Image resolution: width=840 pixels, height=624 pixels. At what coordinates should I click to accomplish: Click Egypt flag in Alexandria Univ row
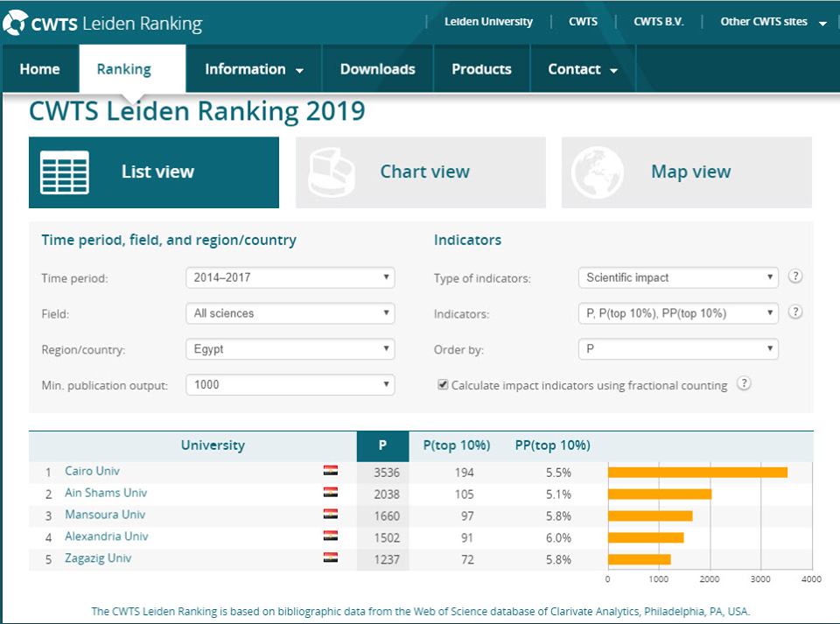331,536
